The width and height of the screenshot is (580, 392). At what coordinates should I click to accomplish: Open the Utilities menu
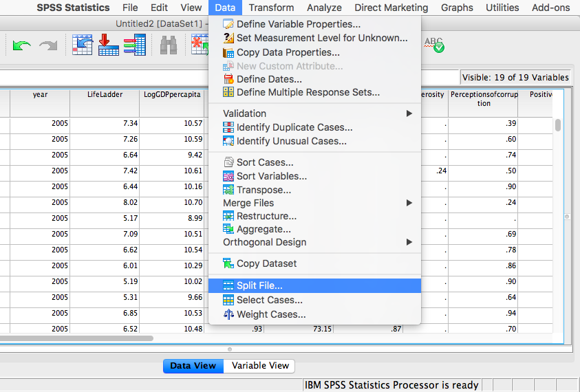tap(502, 8)
